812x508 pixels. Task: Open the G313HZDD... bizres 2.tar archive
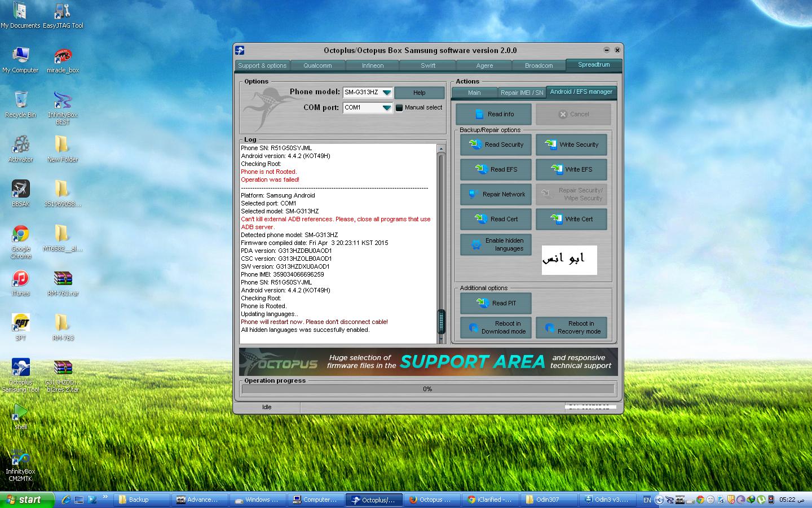[x=63, y=375]
